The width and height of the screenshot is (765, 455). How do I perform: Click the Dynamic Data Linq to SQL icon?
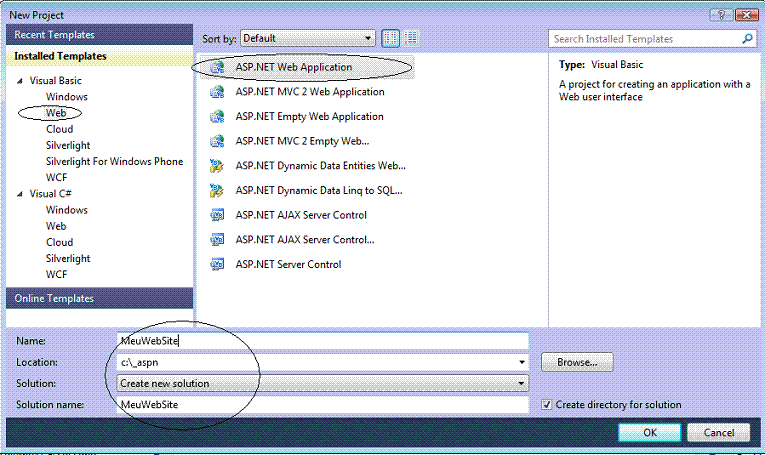coord(217,190)
